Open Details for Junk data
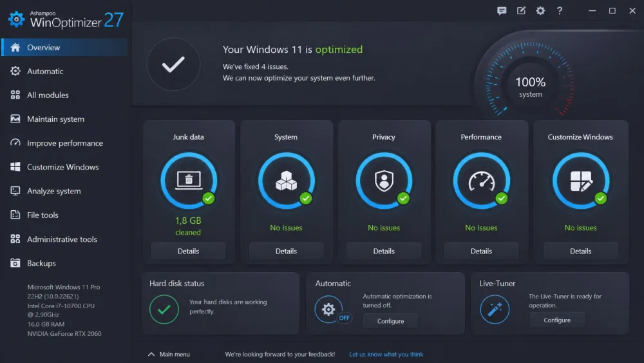Viewport: 644px width, 363px height. click(x=189, y=251)
